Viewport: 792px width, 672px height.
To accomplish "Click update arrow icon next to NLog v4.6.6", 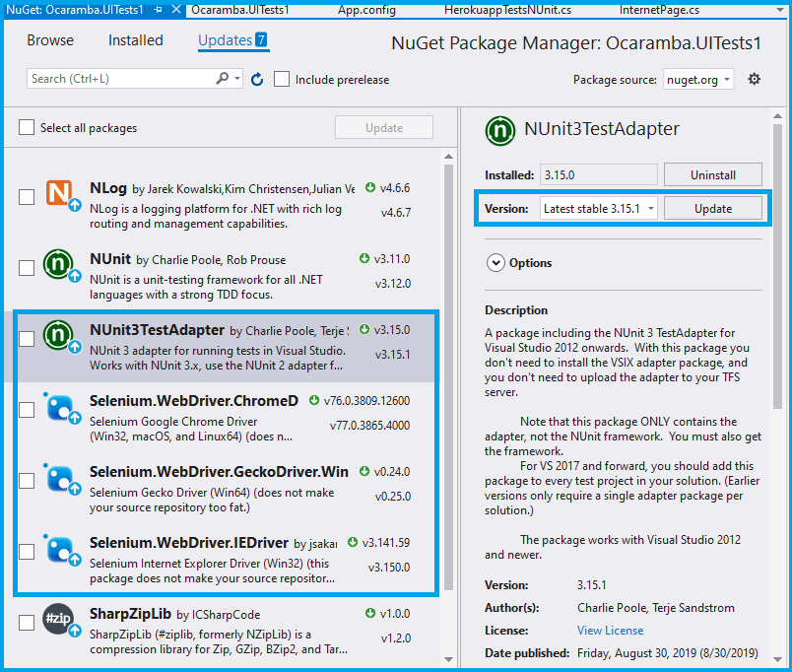I will coord(370,187).
